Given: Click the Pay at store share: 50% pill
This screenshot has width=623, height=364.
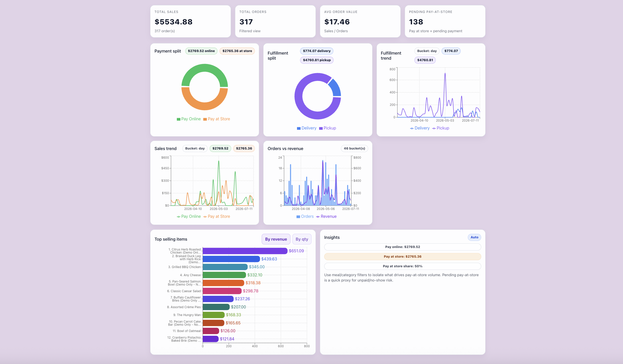Looking at the screenshot, I should (402, 266).
